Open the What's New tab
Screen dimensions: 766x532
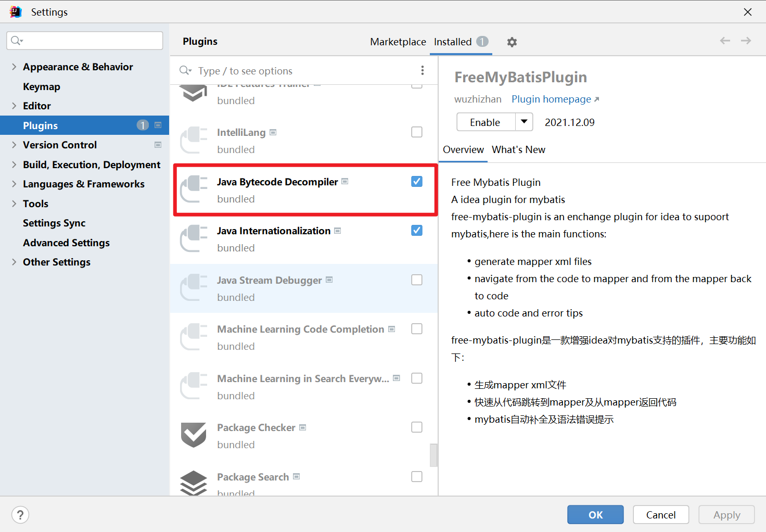(x=518, y=149)
